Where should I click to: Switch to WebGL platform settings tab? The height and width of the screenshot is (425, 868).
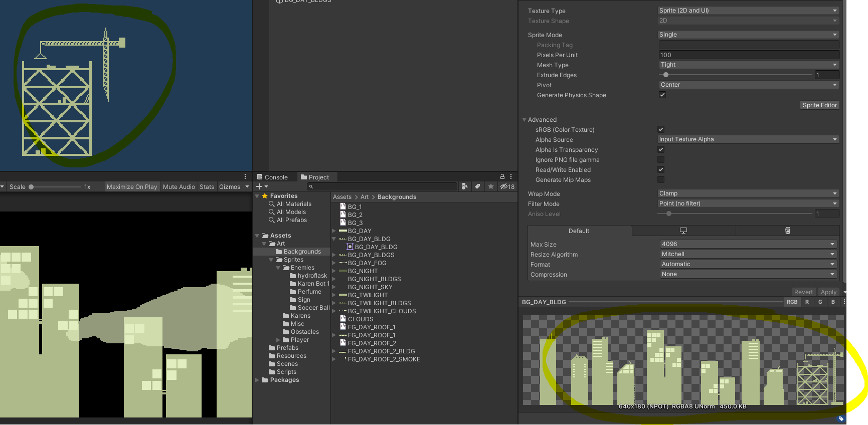(x=788, y=231)
